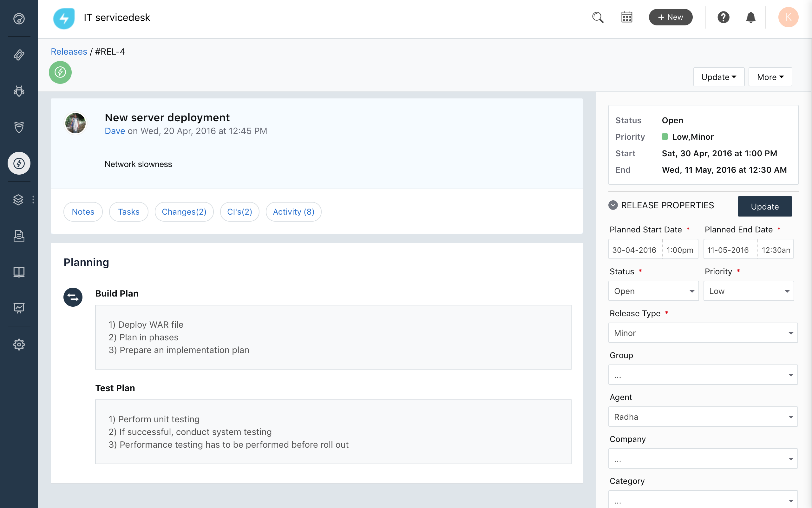Collapse the Release Properties section
812x508 pixels.
pyautogui.click(x=613, y=205)
